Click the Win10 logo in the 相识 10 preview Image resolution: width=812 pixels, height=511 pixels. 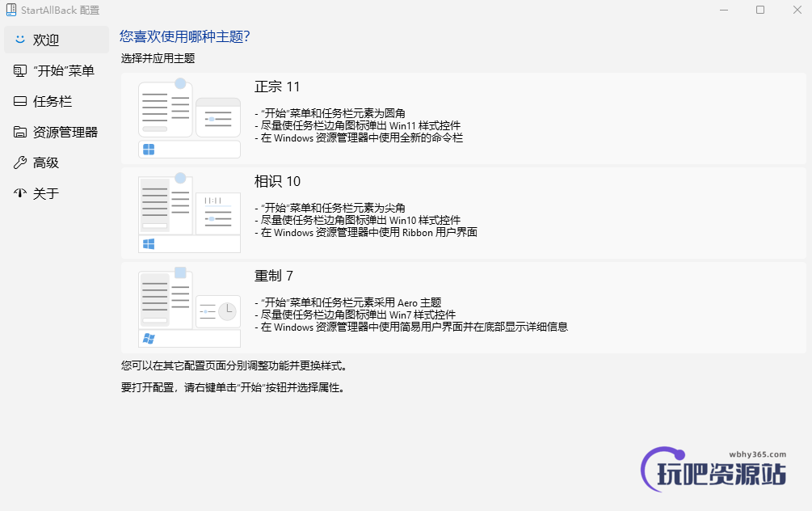click(x=149, y=244)
